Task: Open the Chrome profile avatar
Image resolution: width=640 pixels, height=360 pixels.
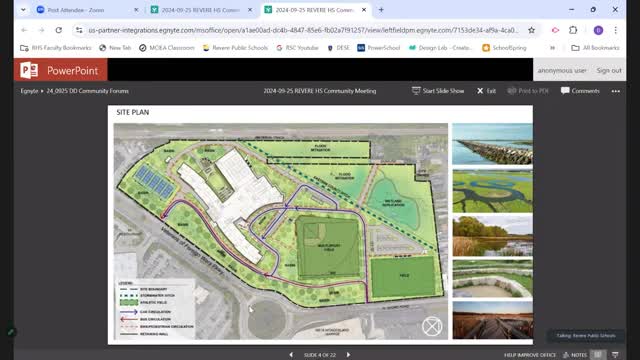Action: point(598,30)
